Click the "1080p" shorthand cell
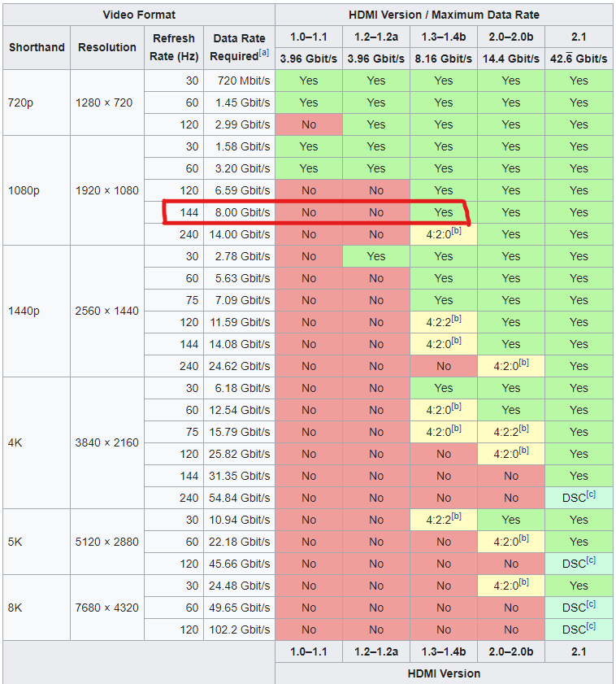 tap(37, 190)
